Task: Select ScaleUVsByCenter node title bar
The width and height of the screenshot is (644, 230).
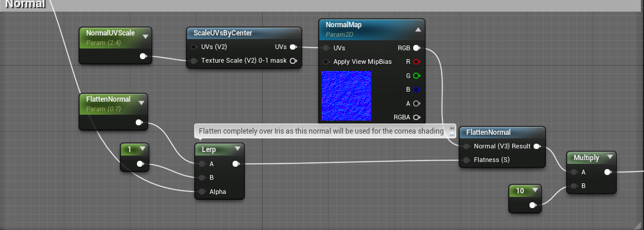Action: 244,33
